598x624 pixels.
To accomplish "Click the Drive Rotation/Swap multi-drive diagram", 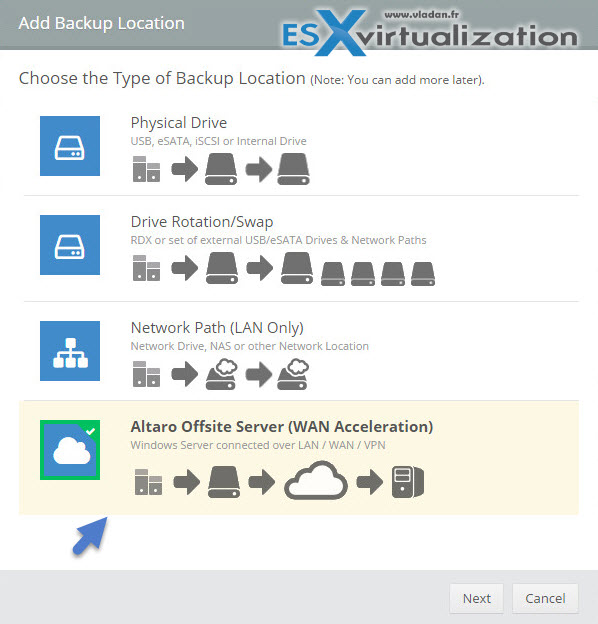I will (284, 269).
